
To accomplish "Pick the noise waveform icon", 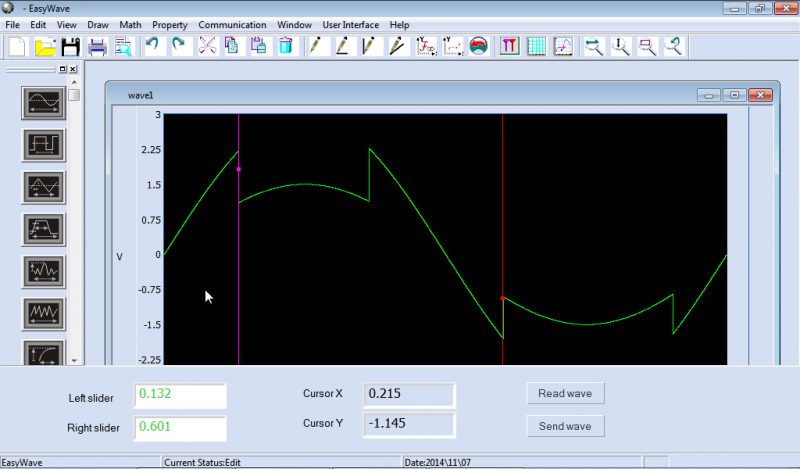I will [x=44, y=272].
